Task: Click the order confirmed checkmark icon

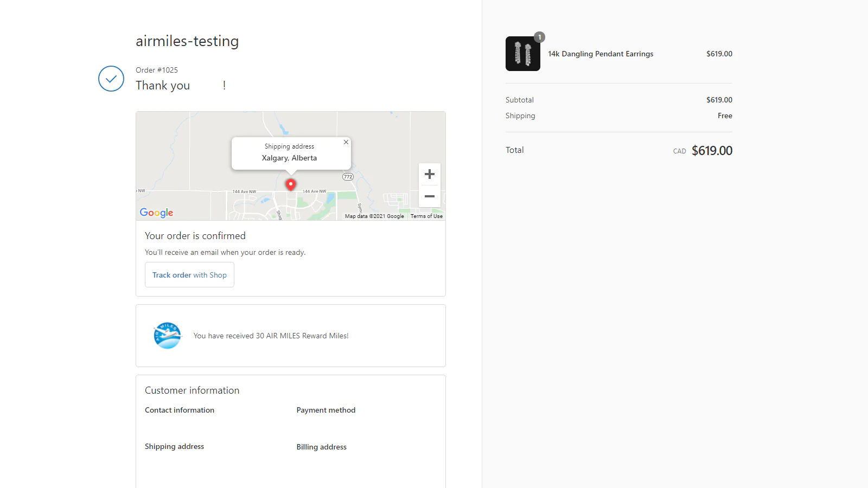Action: pos(111,79)
